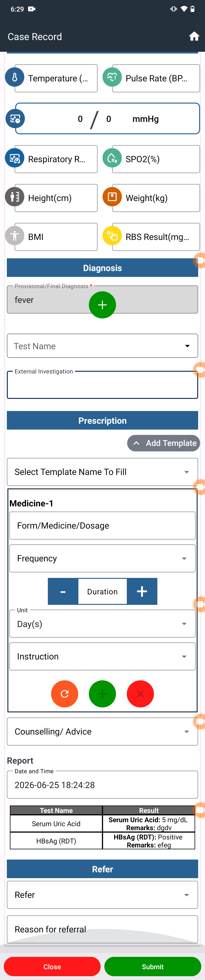Open the Frequency dropdown
The width and height of the screenshot is (205, 980).
pos(102,559)
